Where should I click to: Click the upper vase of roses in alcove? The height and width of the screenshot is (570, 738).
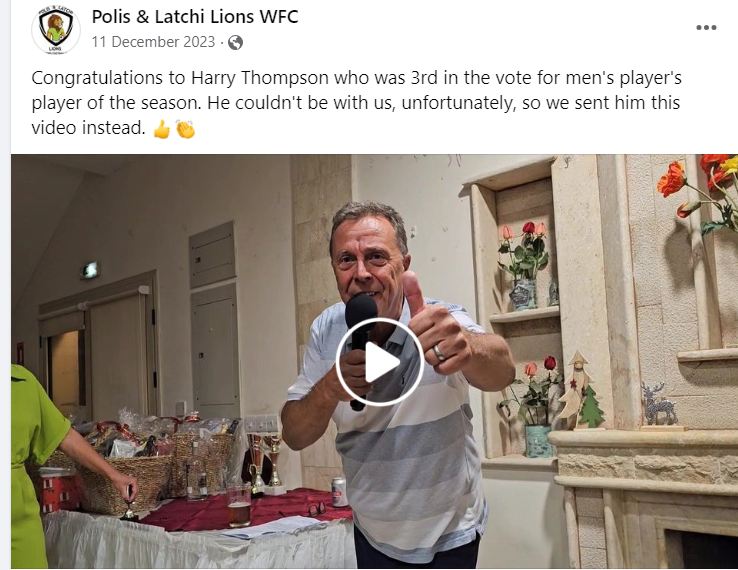(x=526, y=265)
